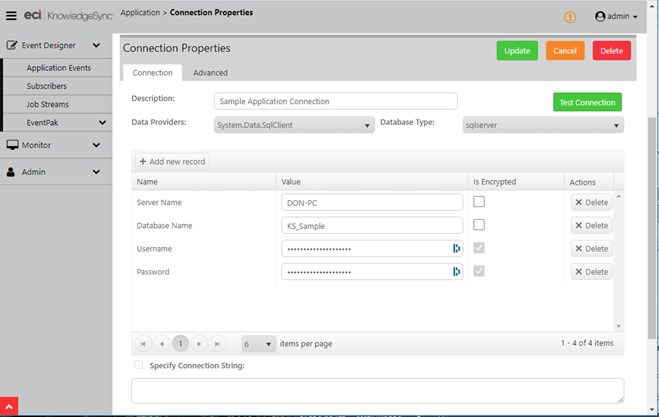Click the Test Connection button
The height and width of the screenshot is (417, 659).
coord(587,102)
